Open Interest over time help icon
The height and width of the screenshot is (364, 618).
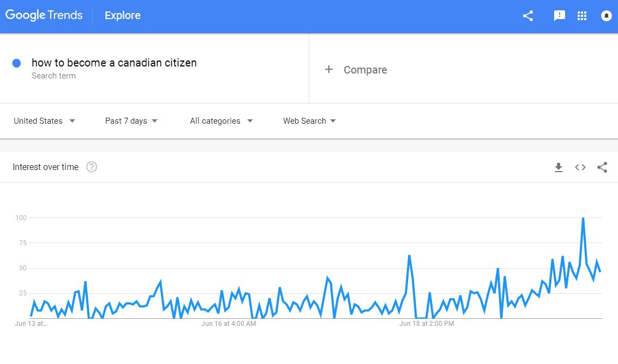[x=92, y=167]
